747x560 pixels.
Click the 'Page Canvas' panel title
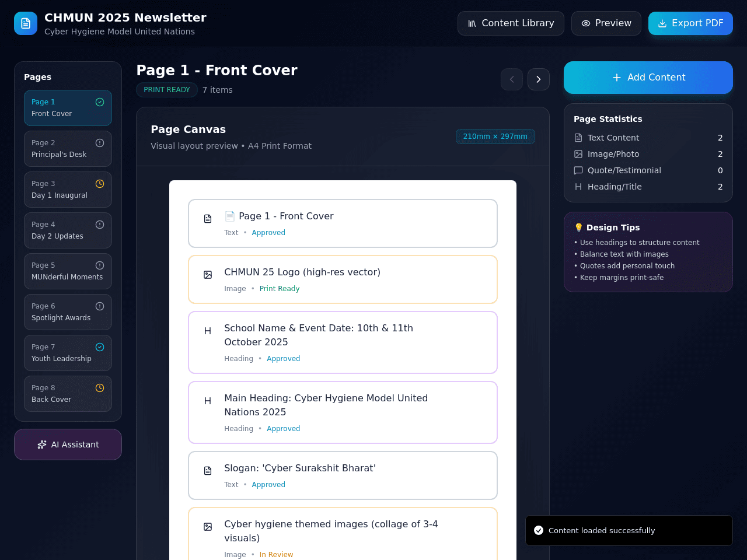(188, 129)
